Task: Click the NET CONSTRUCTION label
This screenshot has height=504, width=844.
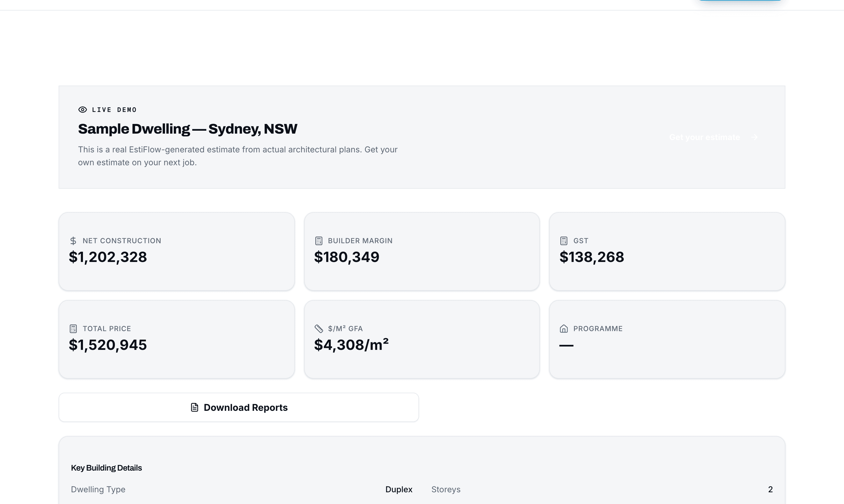Action: pos(122,241)
